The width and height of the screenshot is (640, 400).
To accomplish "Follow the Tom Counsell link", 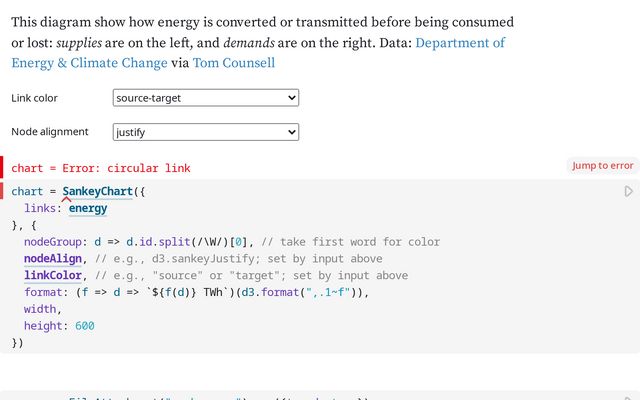I will [x=234, y=63].
